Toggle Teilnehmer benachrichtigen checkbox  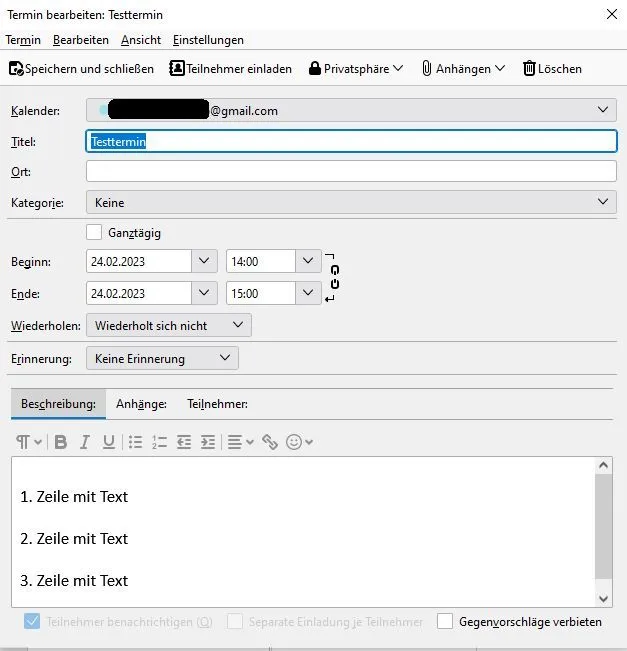tap(32, 622)
